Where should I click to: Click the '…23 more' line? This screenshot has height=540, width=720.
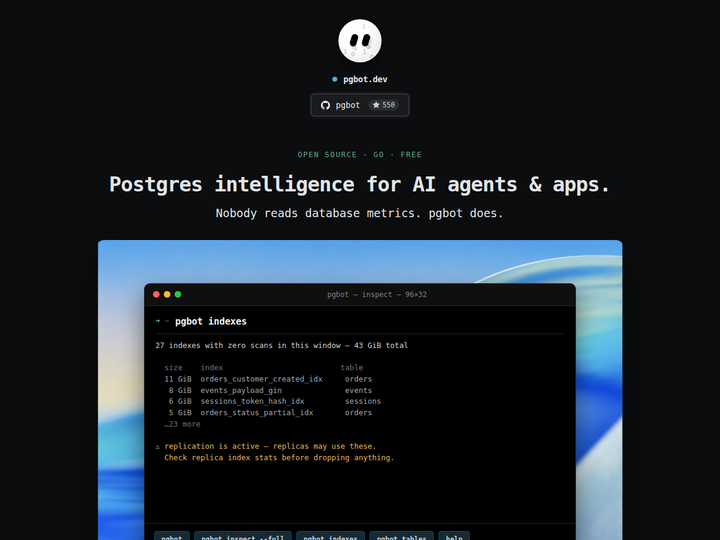182,424
